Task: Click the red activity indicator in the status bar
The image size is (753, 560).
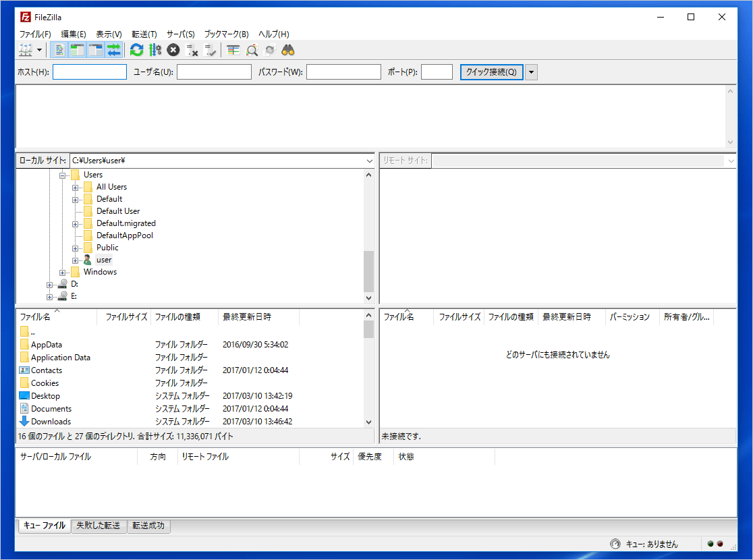Action: pos(720,544)
